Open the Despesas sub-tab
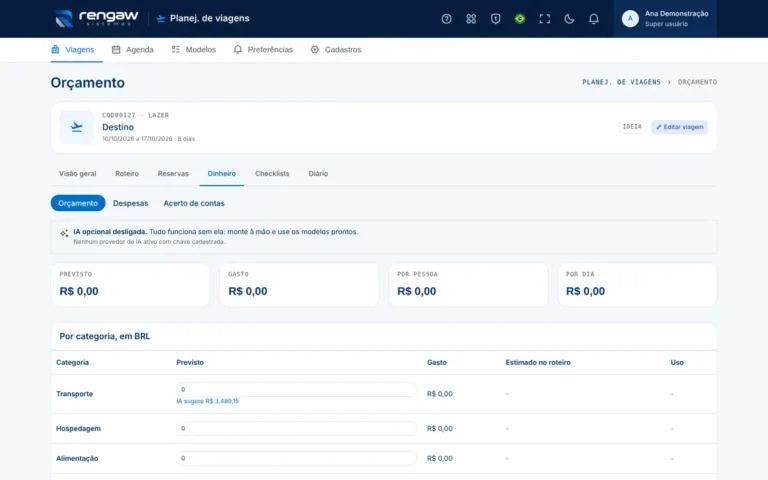The width and height of the screenshot is (768, 480). [x=130, y=203]
